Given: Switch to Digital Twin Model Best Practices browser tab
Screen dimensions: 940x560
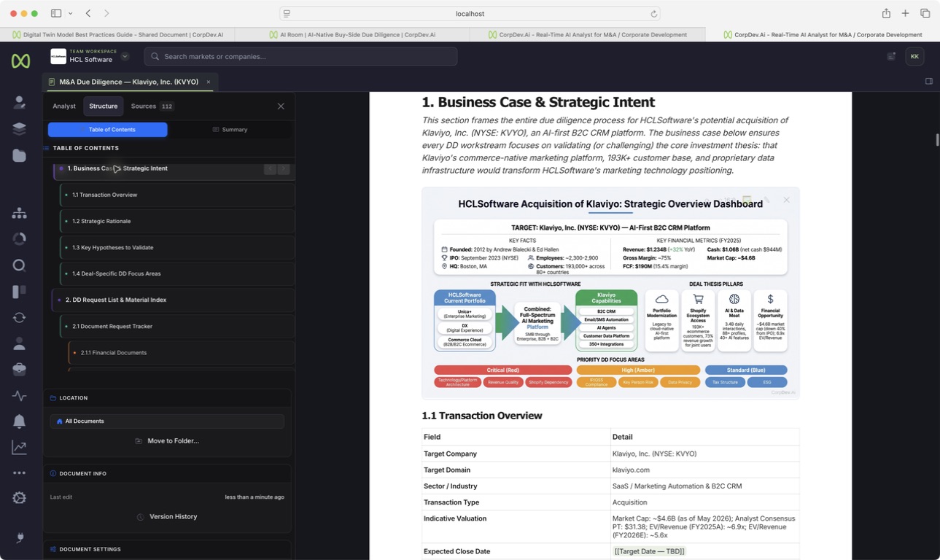Looking at the screenshot, I should click(x=118, y=34).
